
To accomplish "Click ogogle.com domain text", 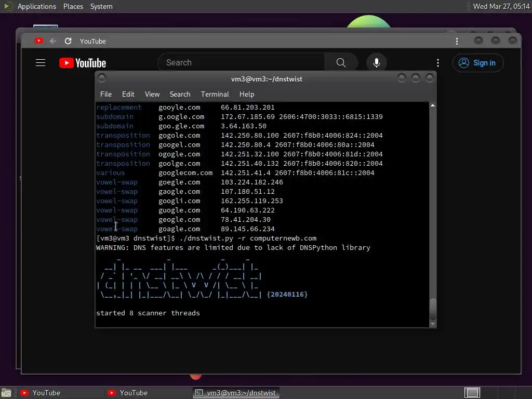I will 179,154.
